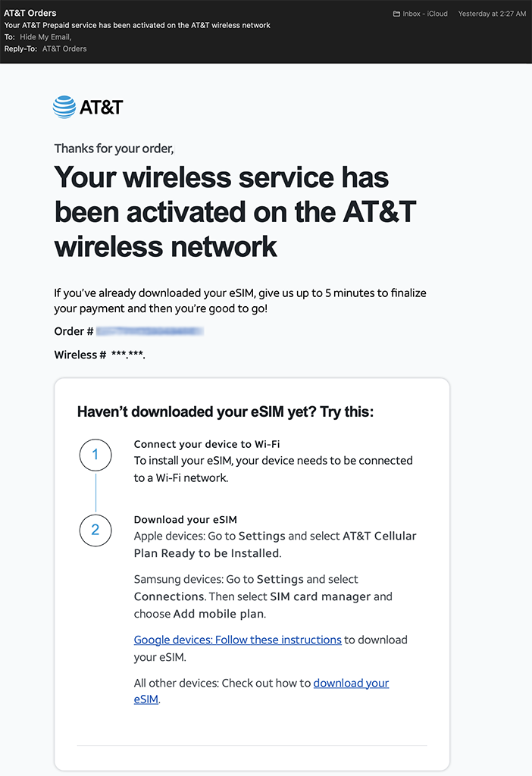Image resolution: width=532 pixels, height=776 pixels.
Task: Click the Connect your device to Wi-Fi heading
Action: click(207, 444)
